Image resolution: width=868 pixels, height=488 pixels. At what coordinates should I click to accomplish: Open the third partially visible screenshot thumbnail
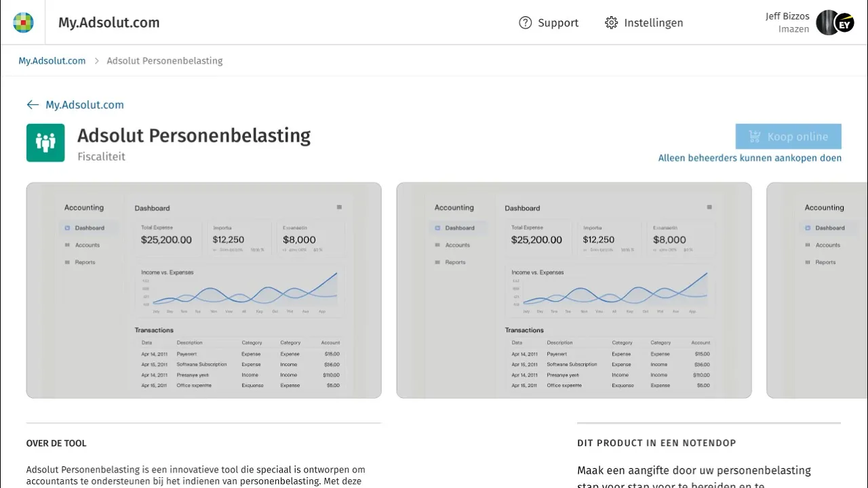click(x=817, y=290)
